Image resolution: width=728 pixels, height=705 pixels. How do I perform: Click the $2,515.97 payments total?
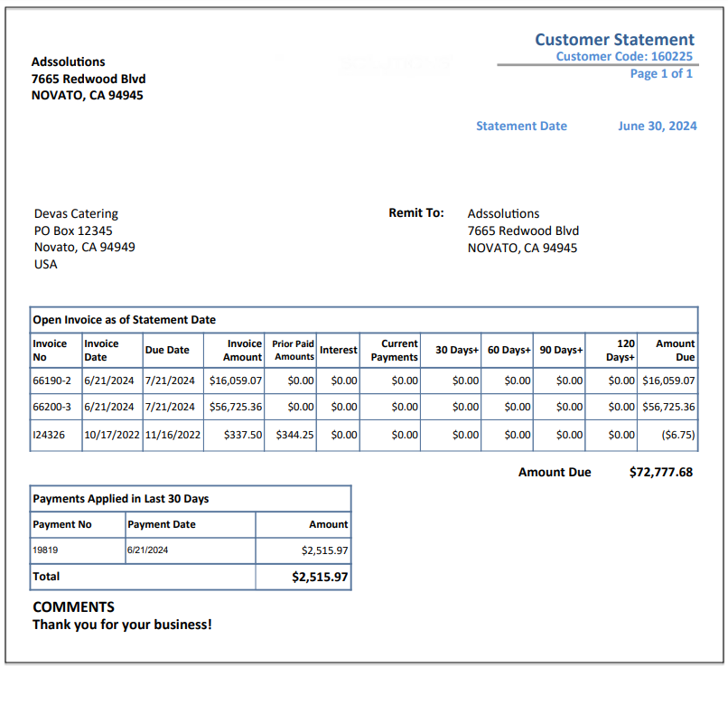[320, 578]
